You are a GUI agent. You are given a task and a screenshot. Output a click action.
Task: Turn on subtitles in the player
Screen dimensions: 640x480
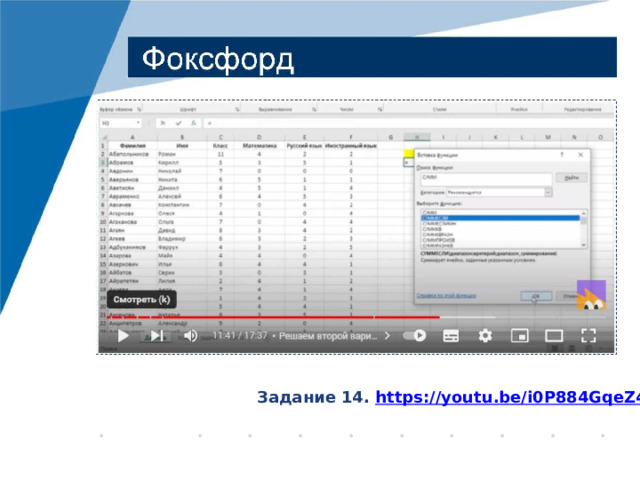[x=451, y=336]
